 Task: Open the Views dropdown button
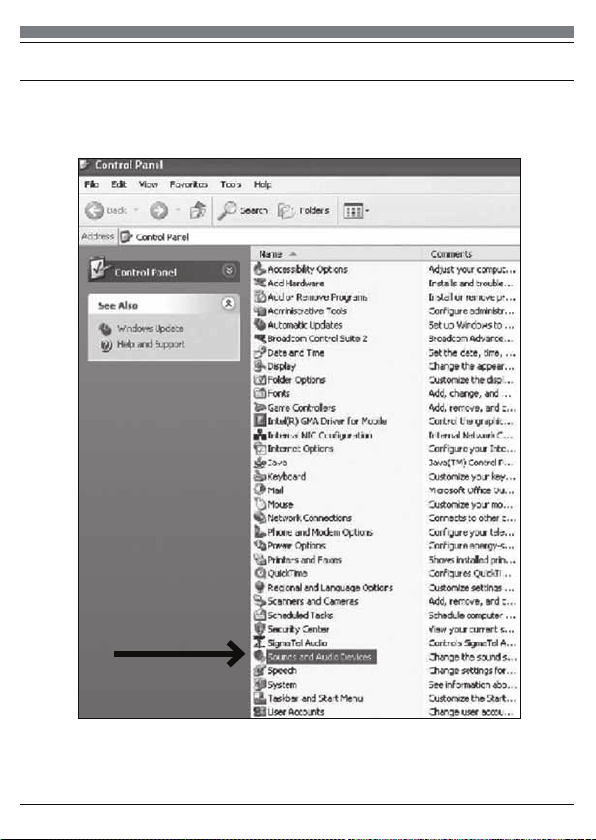(x=356, y=211)
